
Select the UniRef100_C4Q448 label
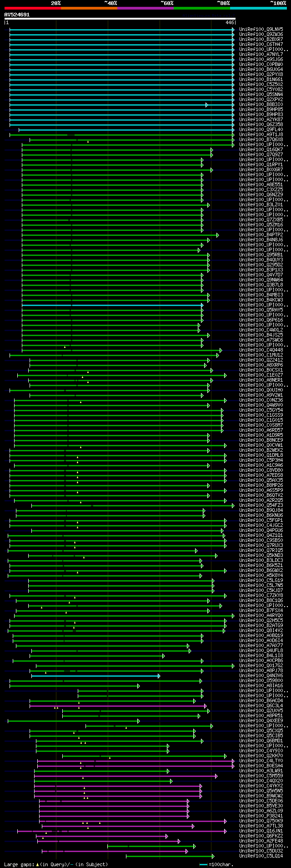tap(261, 350)
